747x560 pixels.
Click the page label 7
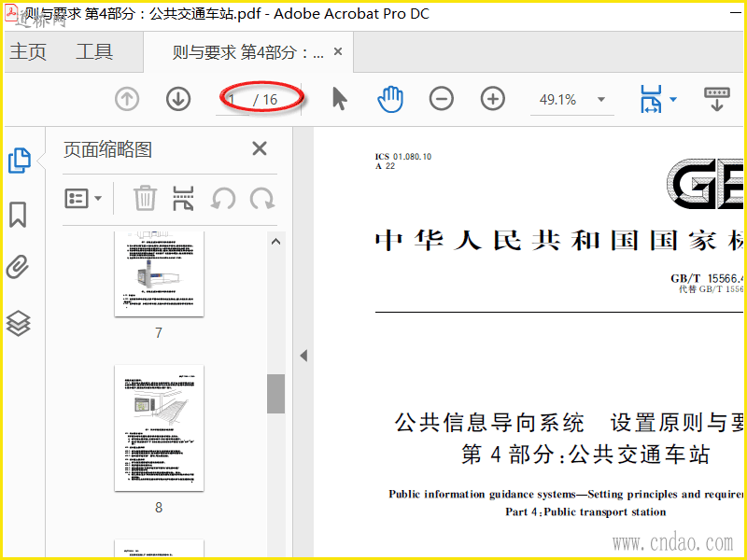click(x=159, y=333)
